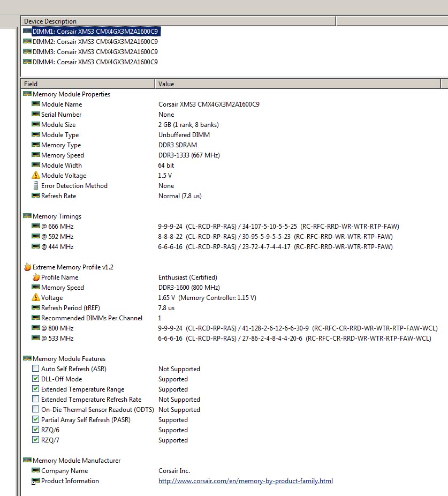Click the Refresh Period (tREF) row icon

36,307
